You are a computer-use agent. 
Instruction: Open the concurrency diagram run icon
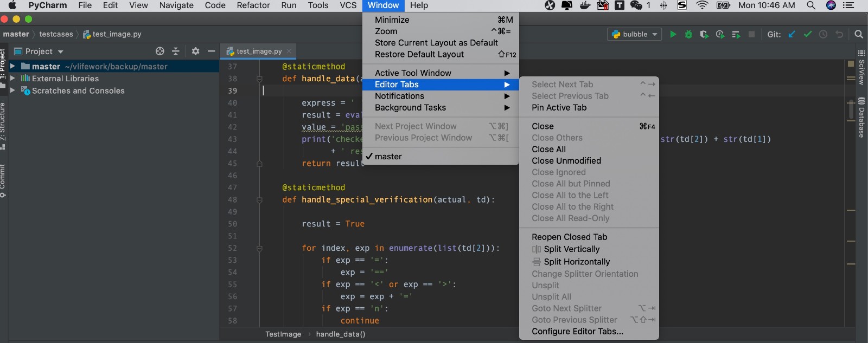tap(736, 34)
